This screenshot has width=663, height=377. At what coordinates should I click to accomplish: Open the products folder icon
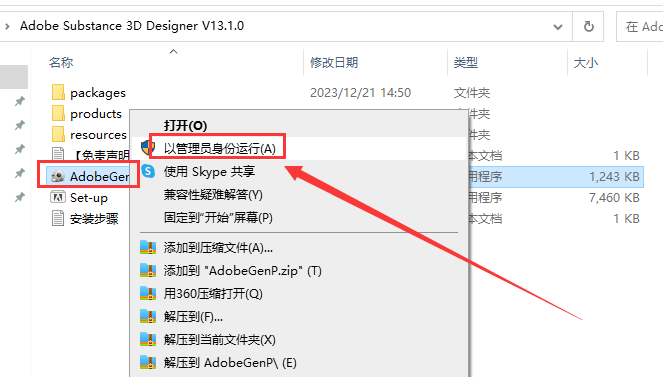pos(58,113)
